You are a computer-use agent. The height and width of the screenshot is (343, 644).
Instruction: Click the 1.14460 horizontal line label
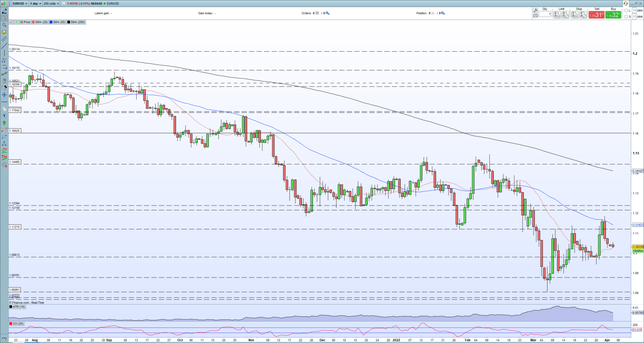(x=14, y=162)
